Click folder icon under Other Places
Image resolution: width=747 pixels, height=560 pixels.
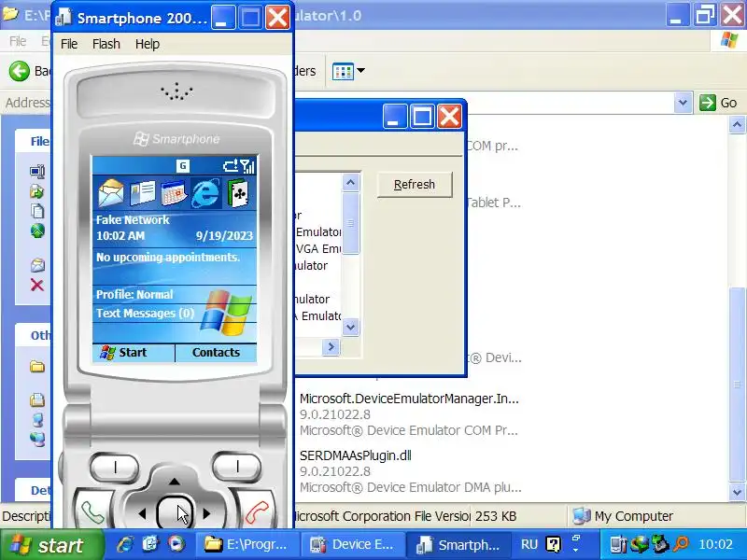(x=37, y=366)
